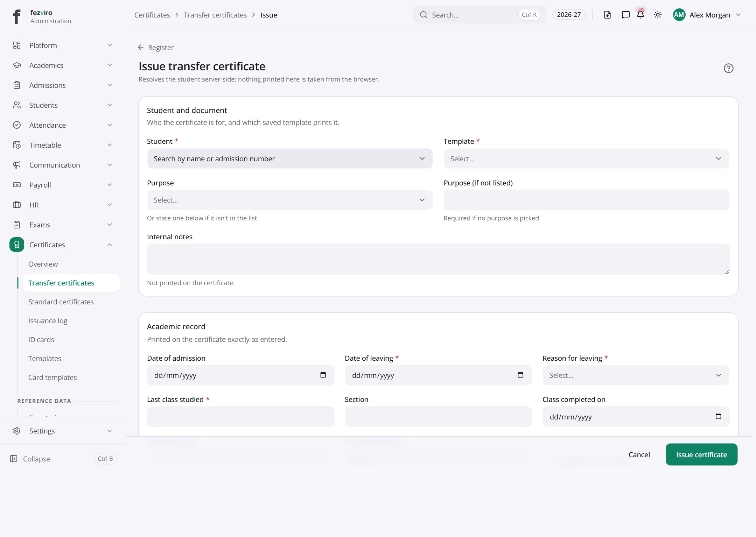Image resolution: width=756 pixels, height=537 pixels.
Task: Open the Student search dropdown
Action: tap(290, 158)
